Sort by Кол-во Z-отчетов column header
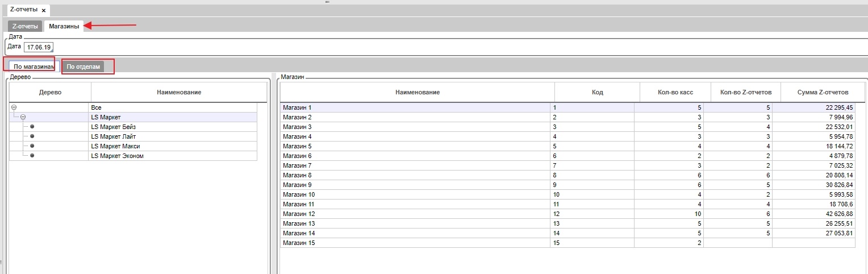 pyautogui.click(x=742, y=92)
